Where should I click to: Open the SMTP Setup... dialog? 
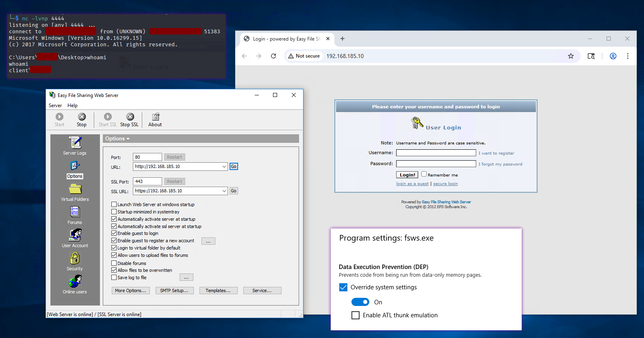click(x=174, y=291)
